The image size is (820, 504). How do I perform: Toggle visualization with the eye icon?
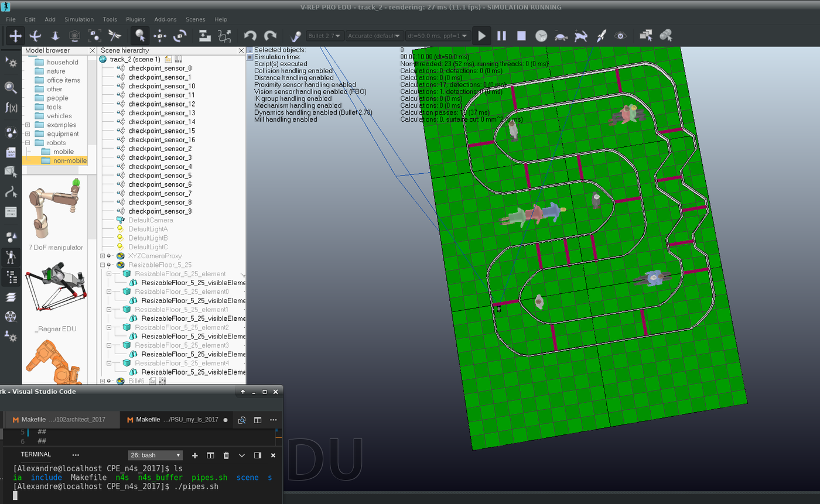click(620, 36)
